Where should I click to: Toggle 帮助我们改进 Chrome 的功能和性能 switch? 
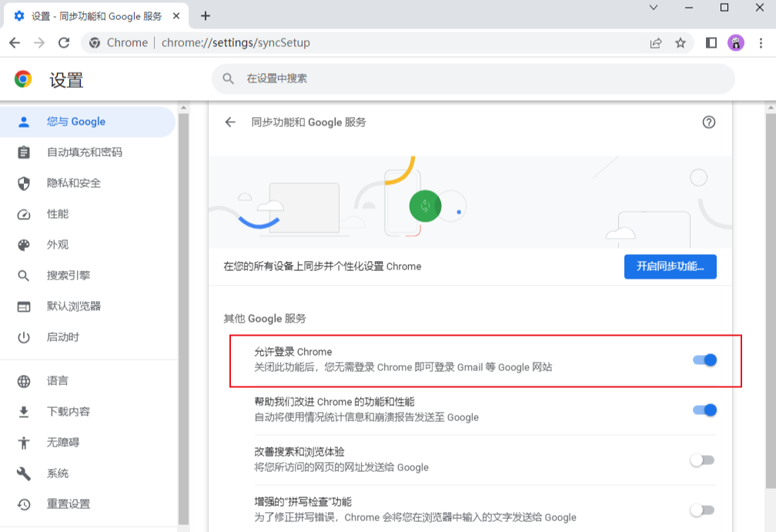[704, 410]
